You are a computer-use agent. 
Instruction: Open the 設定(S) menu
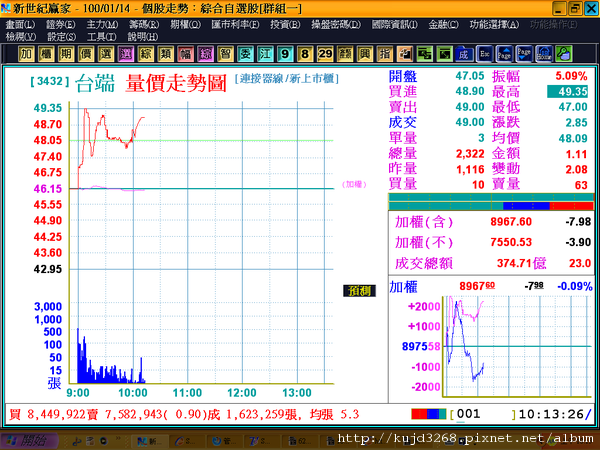point(61,37)
